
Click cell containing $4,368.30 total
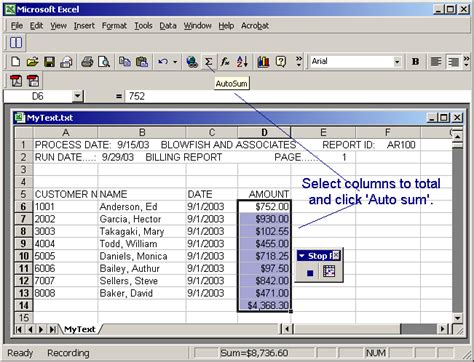tap(264, 305)
